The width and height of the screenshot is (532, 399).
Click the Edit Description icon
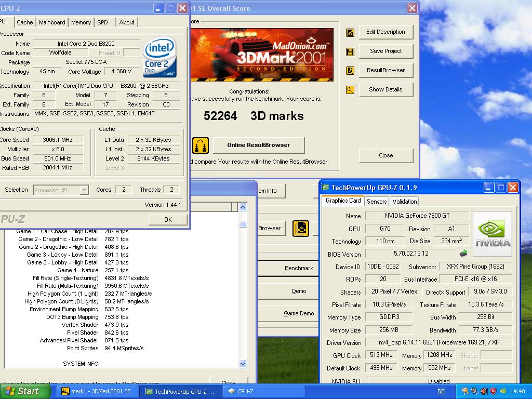pos(350,33)
